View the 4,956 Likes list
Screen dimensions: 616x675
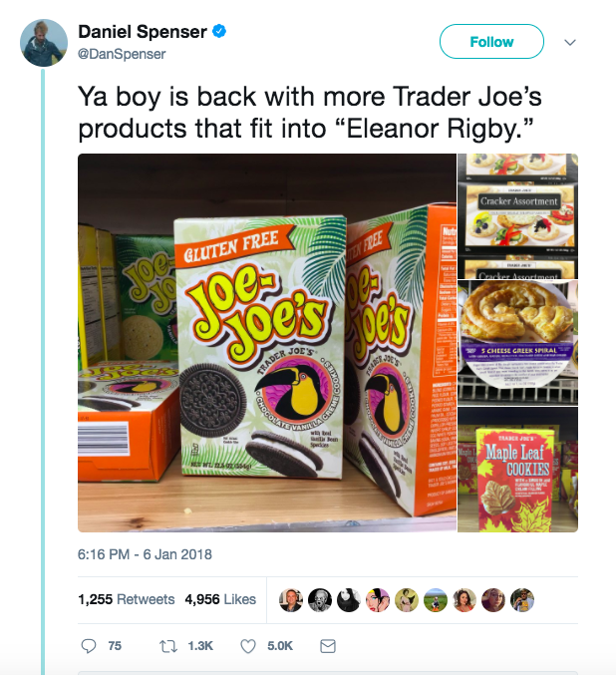220,599
